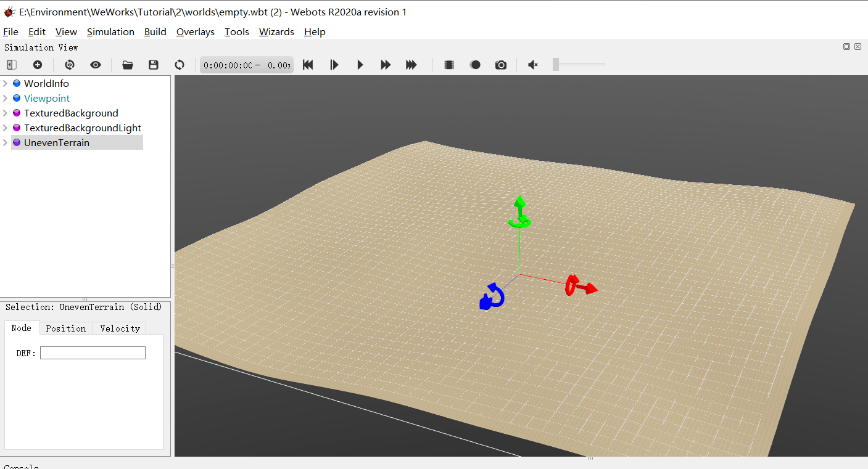Image resolution: width=868 pixels, height=469 pixels.
Task: Open the File menu
Action: point(10,31)
